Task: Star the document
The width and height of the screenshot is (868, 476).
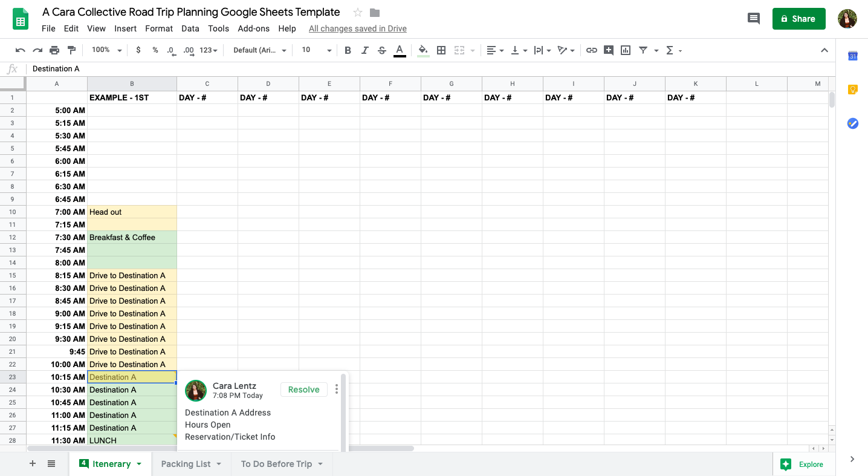Action: [x=358, y=13]
